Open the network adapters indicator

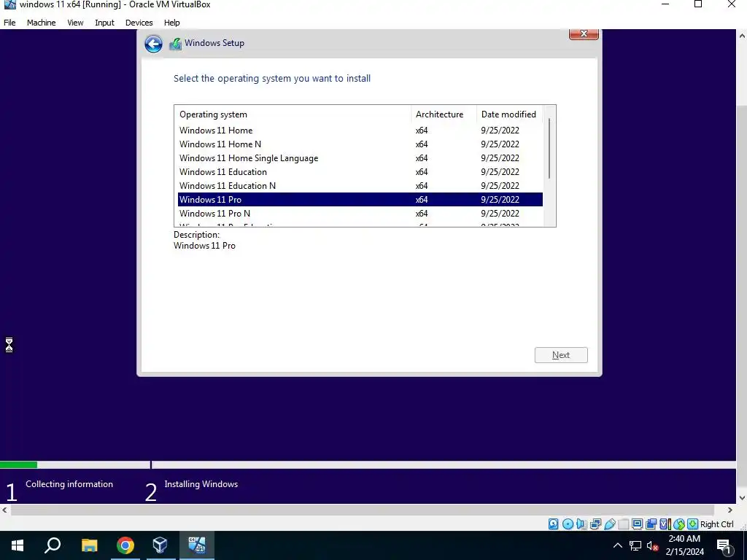(595, 524)
